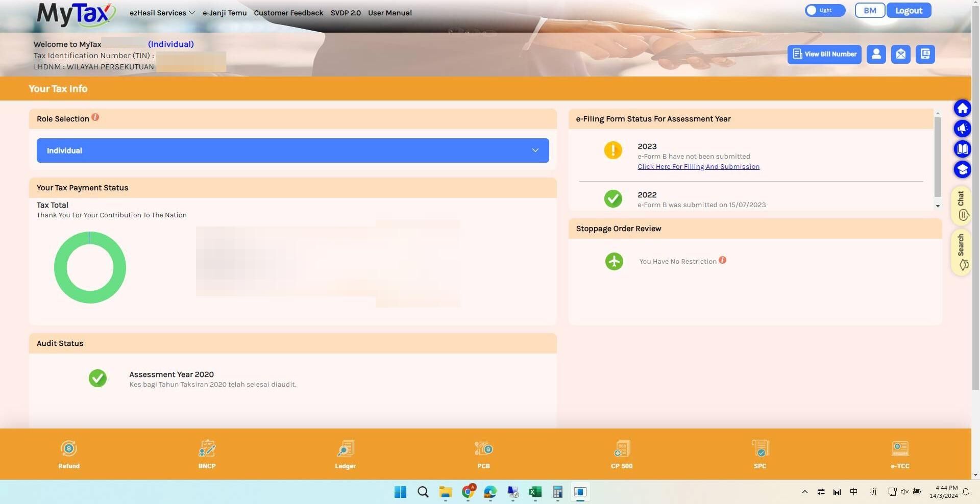Open the CP 500 shortcut icon

click(x=622, y=449)
